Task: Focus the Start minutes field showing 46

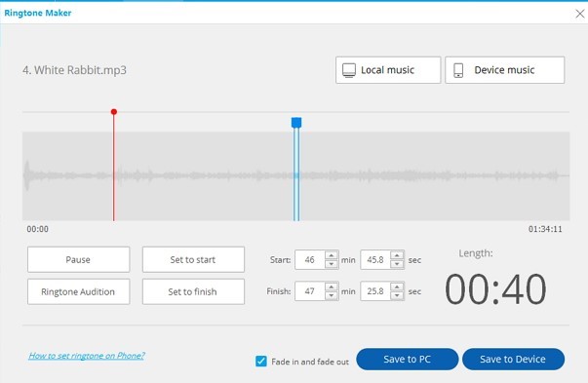Action: tap(310, 259)
